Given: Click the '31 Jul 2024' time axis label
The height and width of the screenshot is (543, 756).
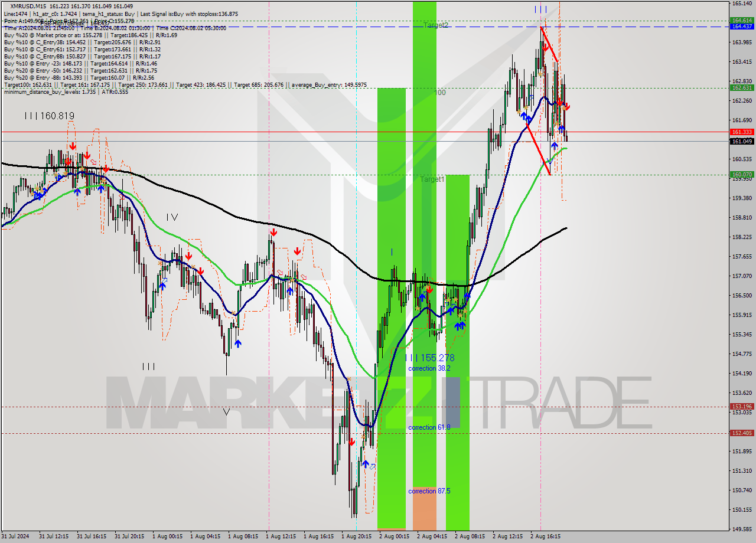Looking at the screenshot, I should click(x=15, y=537).
